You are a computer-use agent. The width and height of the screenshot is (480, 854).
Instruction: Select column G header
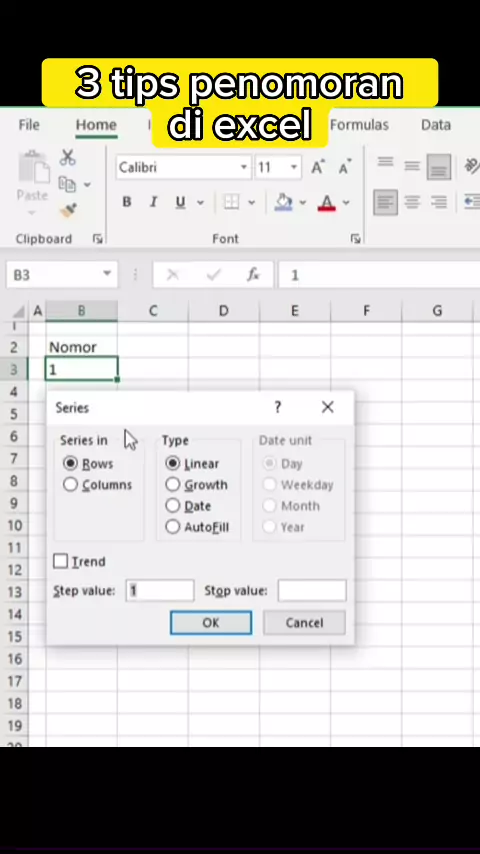[x=437, y=311]
